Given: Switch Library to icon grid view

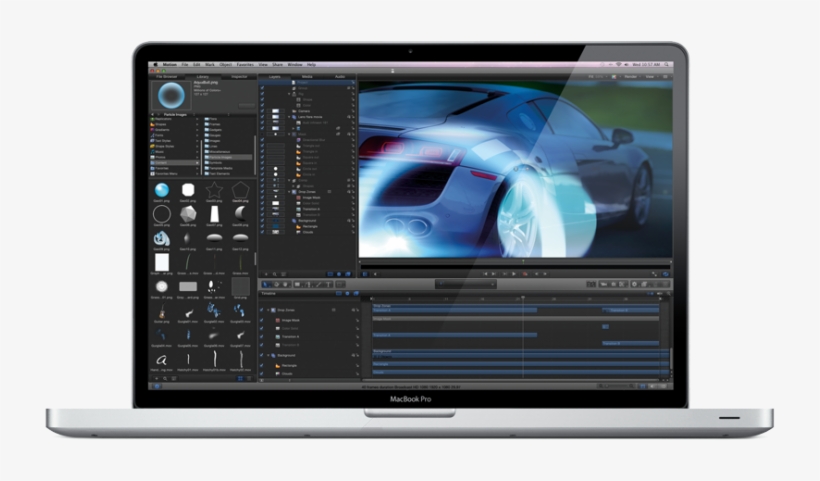Looking at the screenshot, I should (240, 379).
